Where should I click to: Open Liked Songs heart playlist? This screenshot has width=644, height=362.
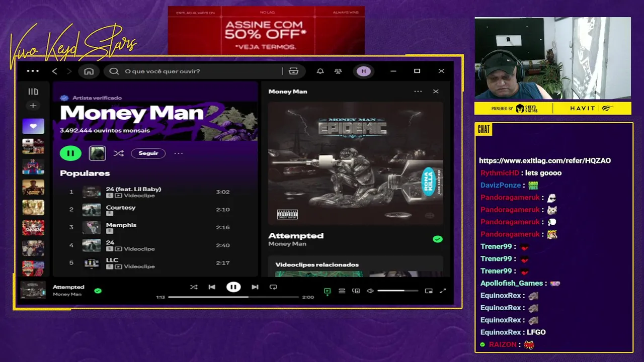coord(33,126)
